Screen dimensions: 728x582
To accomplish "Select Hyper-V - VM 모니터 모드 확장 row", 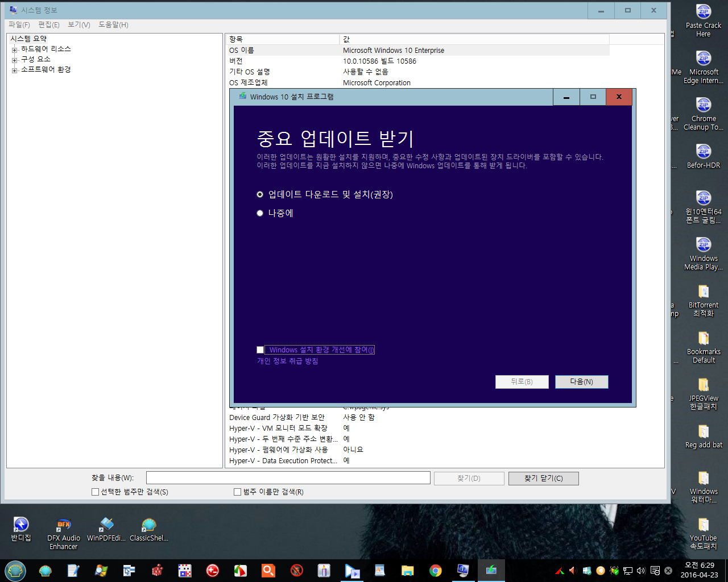I will [418, 429].
